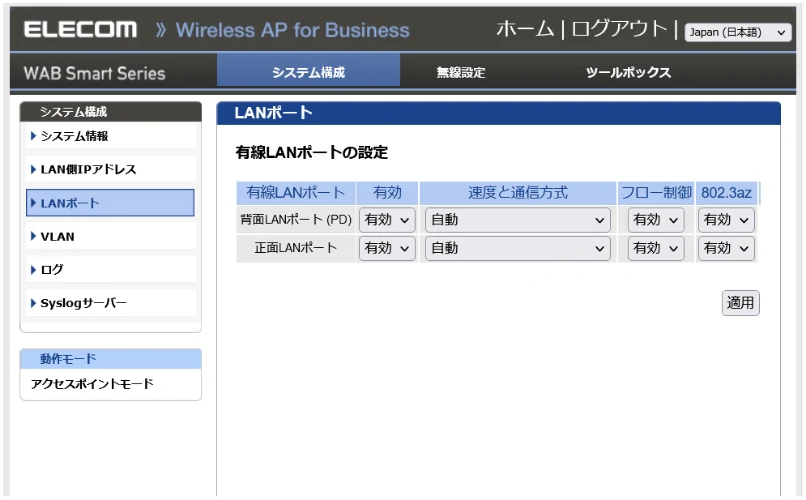Viewport: 806px width, 500px height.
Task: Open 有効 dropdown for 背面LANポート (PD)
Action: 387,220
